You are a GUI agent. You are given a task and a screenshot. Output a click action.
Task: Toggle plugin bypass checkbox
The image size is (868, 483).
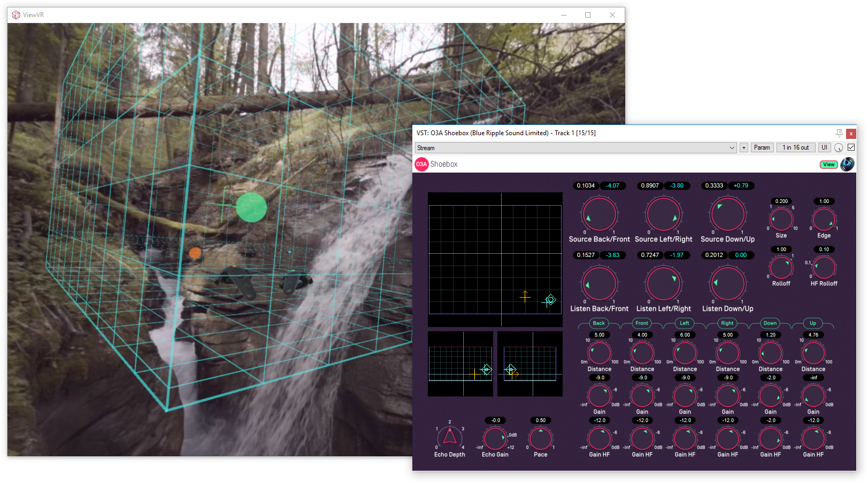coord(851,147)
